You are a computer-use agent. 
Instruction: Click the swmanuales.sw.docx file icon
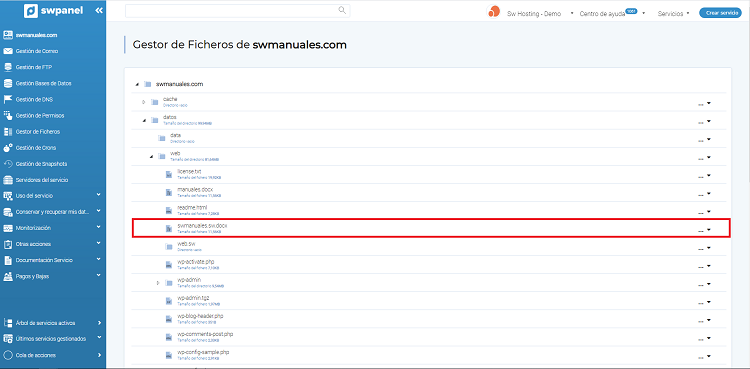click(168, 229)
